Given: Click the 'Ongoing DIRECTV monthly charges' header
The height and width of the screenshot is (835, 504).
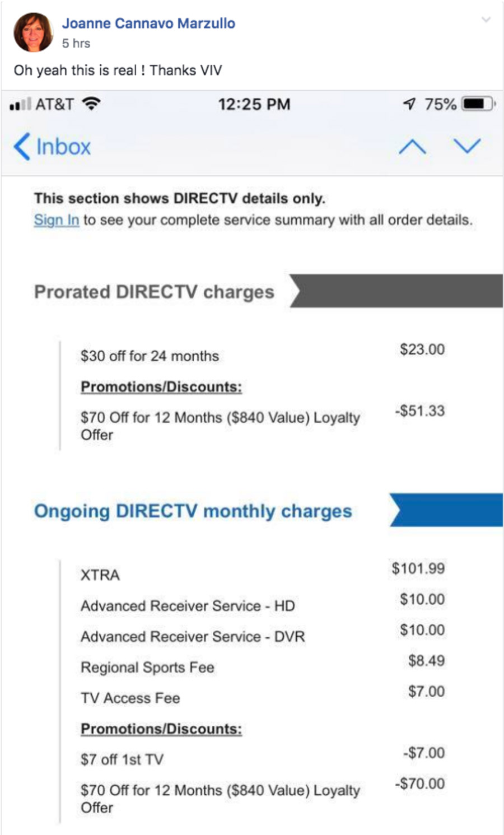Looking at the screenshot, I should click(x=193, y=511).
